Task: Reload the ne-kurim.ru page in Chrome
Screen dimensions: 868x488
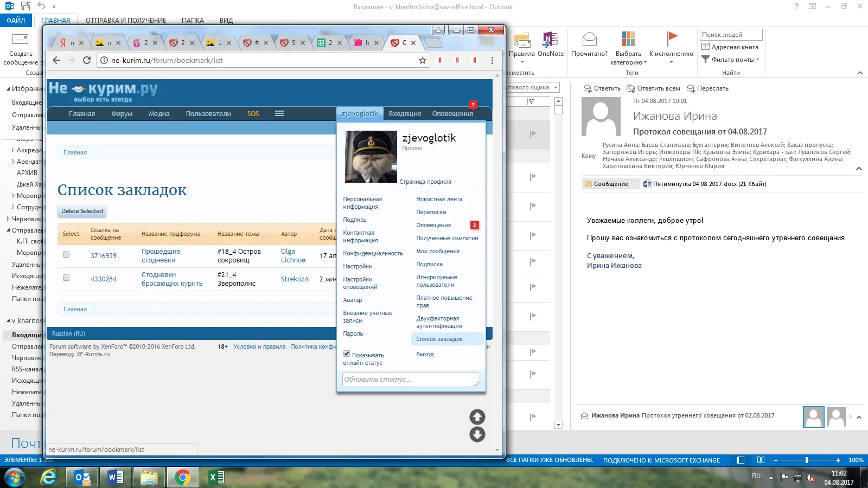Action: (x=87, y=60)
